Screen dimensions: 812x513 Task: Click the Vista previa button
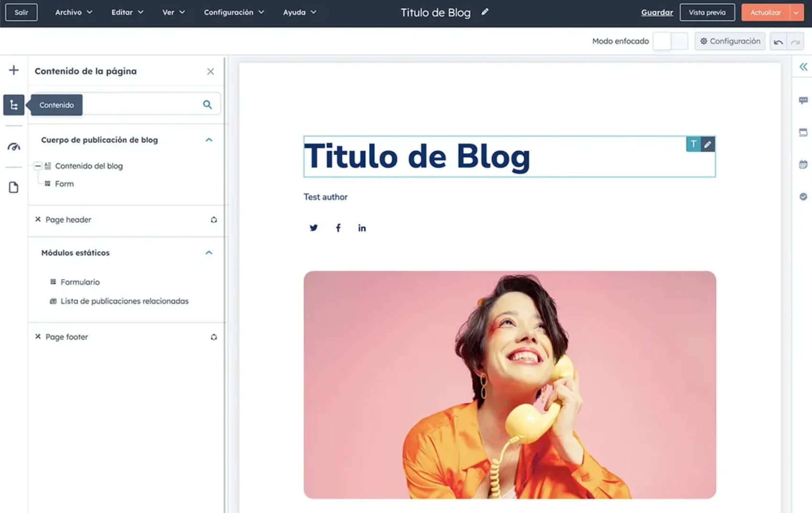click(707, 12)
